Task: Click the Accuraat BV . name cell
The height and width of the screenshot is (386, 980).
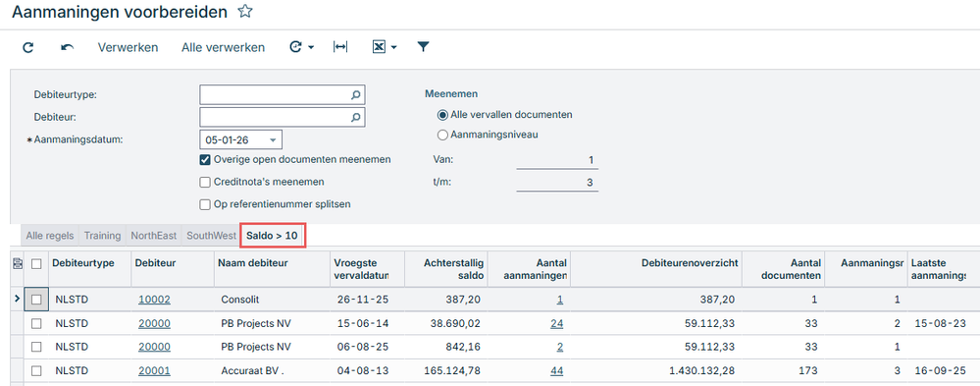Action: tap(273, 371)
